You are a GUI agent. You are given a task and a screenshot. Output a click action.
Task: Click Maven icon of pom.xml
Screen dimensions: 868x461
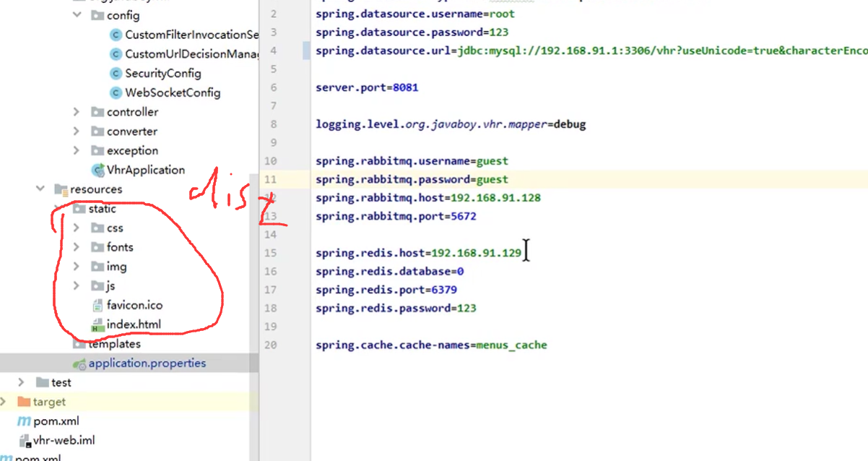click(24, 421)
